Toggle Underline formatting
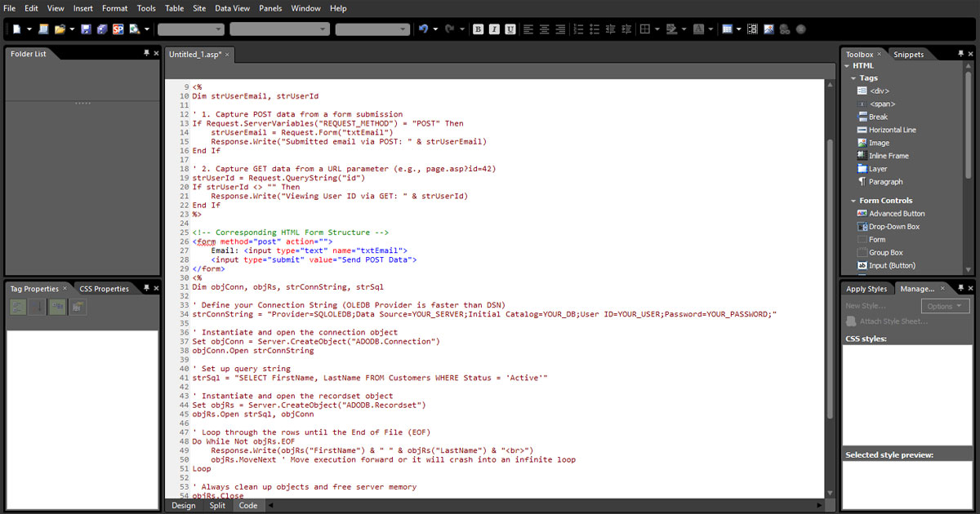The image size is (980, 514). coord(510,29)
